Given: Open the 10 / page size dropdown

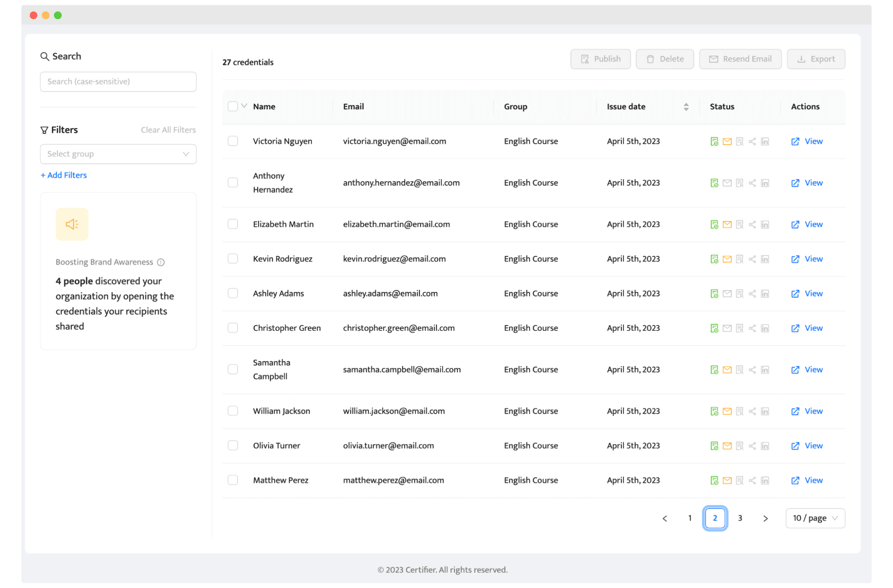Looking at the screenshot, I should (x=815, y=518).
